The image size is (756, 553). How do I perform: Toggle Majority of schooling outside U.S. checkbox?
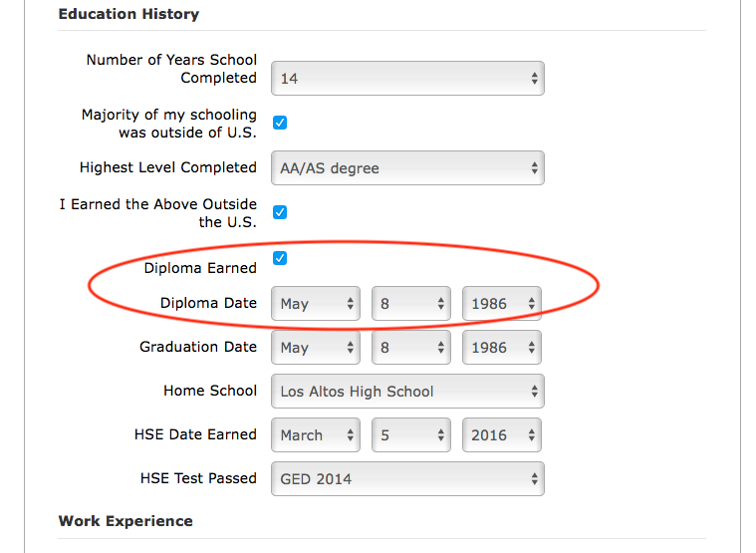coord(280,123)
